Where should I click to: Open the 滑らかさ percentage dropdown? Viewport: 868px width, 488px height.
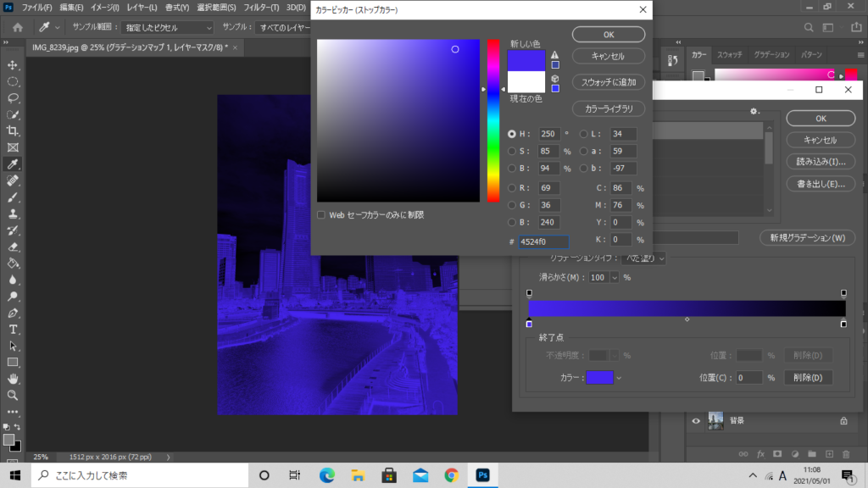coord(615,278)
